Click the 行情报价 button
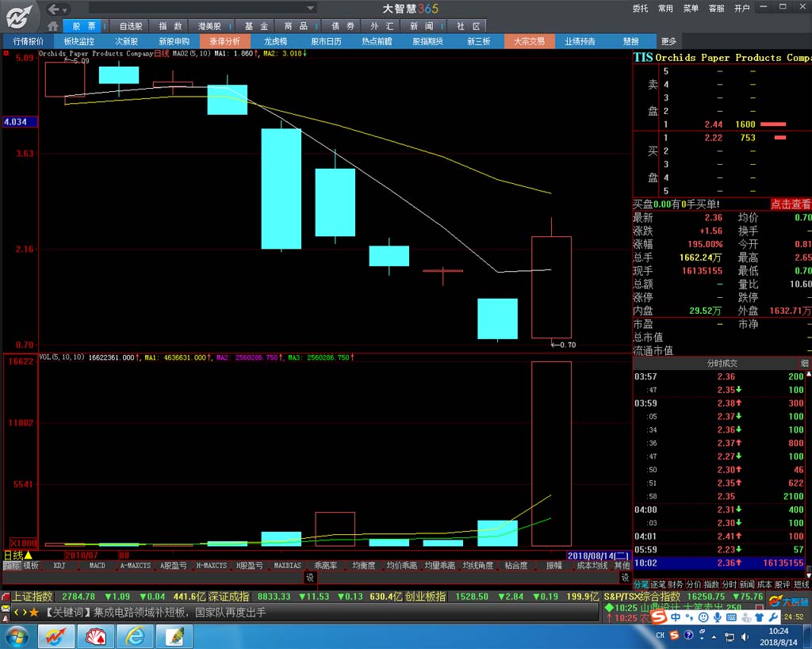812x649 pixels. [x=29, y=41]
